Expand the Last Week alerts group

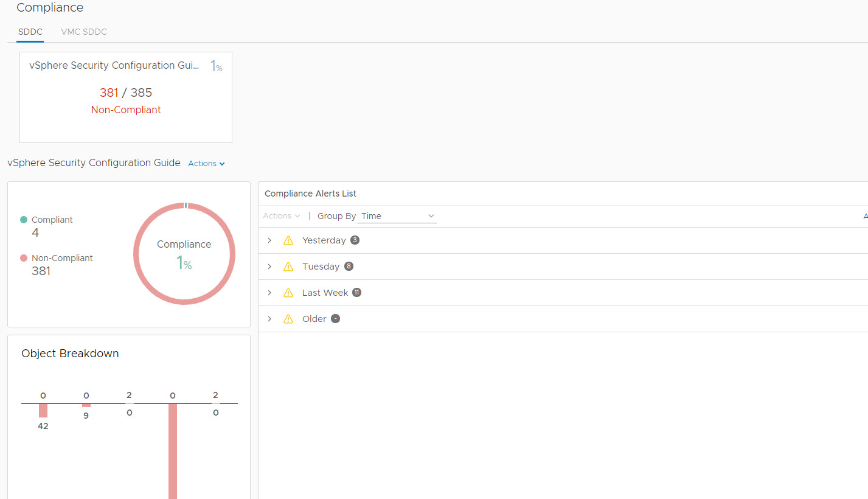(x=269, y=293)
